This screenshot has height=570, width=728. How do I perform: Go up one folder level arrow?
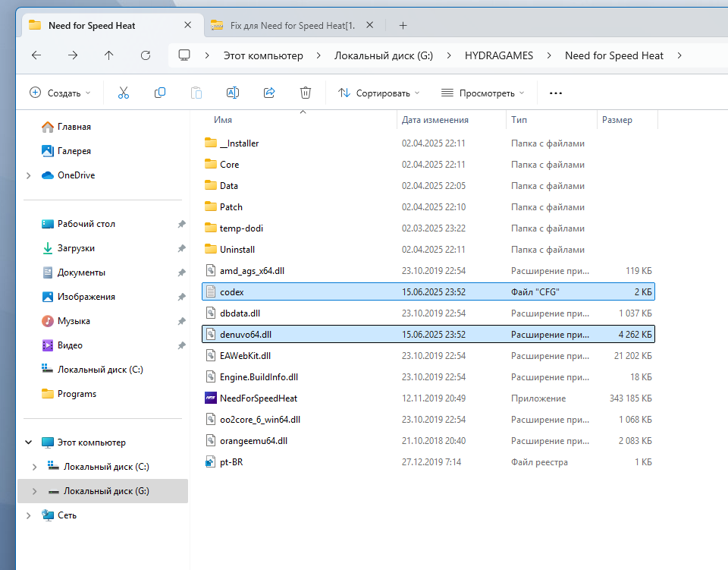coord(108,55)
